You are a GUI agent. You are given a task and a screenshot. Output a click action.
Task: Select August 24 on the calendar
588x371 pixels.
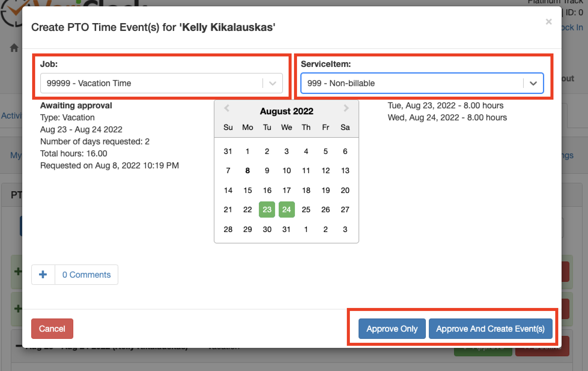[x=286, y=210]
